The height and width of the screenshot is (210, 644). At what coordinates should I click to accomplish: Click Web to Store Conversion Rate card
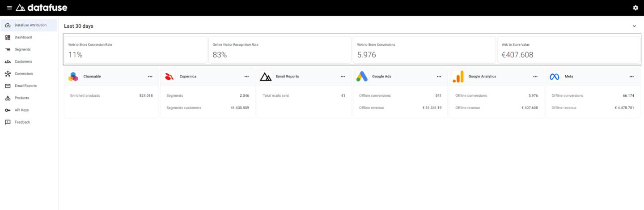click(136, 50)
